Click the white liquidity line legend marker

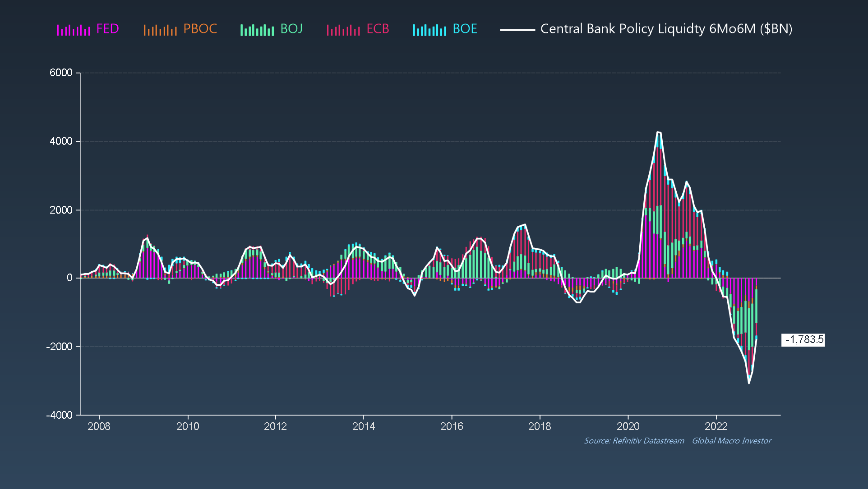pyautogui.click(x=517, y=30)
